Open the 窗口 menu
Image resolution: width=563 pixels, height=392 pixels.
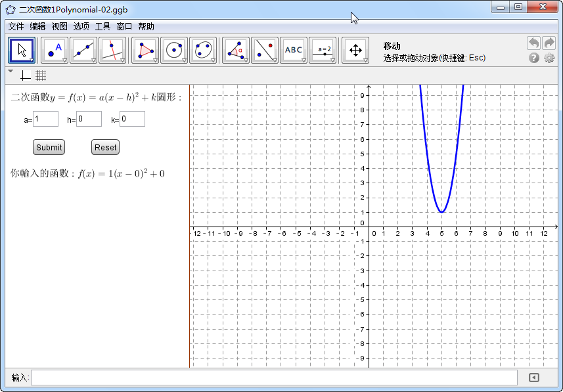[125, 26]
